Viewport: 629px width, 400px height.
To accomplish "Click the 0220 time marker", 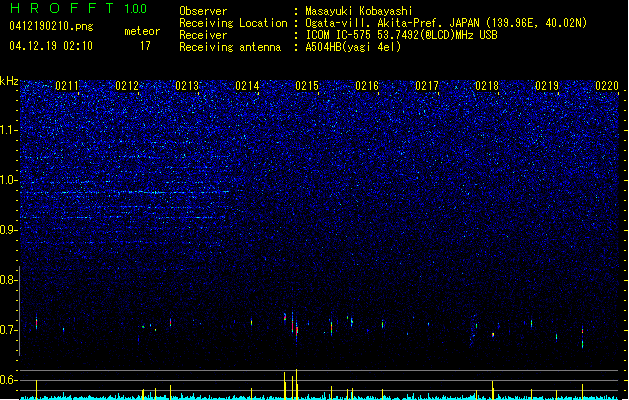I will [x=607, y=86].
